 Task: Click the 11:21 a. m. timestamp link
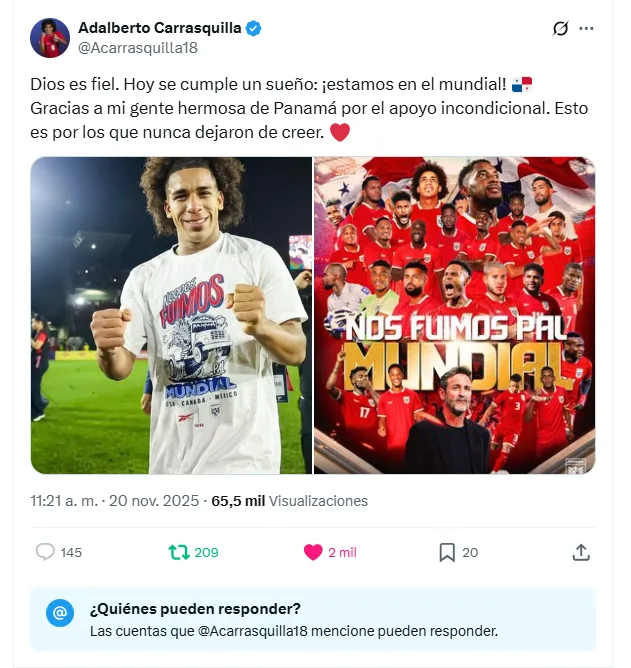tap(64, 501)
